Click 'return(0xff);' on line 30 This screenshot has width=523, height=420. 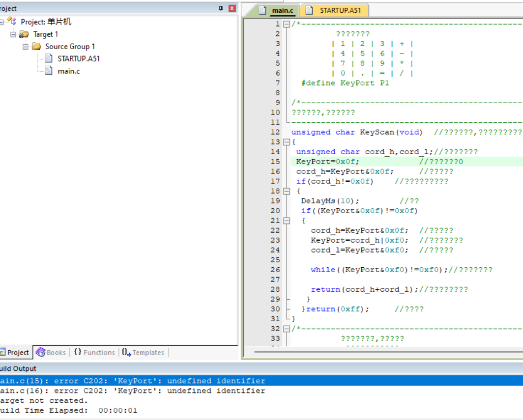[338, 309]
